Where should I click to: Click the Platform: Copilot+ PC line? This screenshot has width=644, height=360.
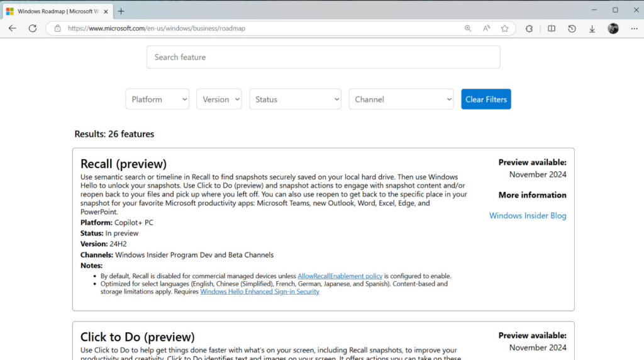pyautogui.click(x=116, y=222)
